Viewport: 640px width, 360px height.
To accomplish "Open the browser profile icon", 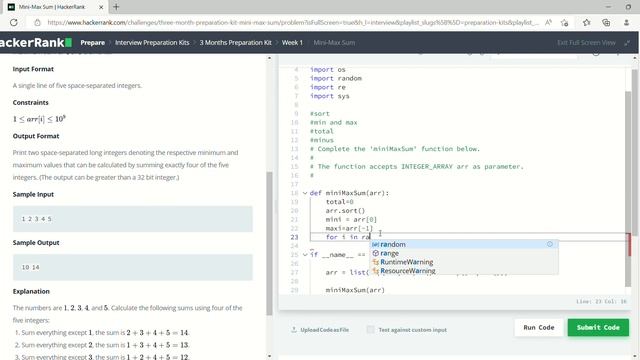I will pos(626,22).
